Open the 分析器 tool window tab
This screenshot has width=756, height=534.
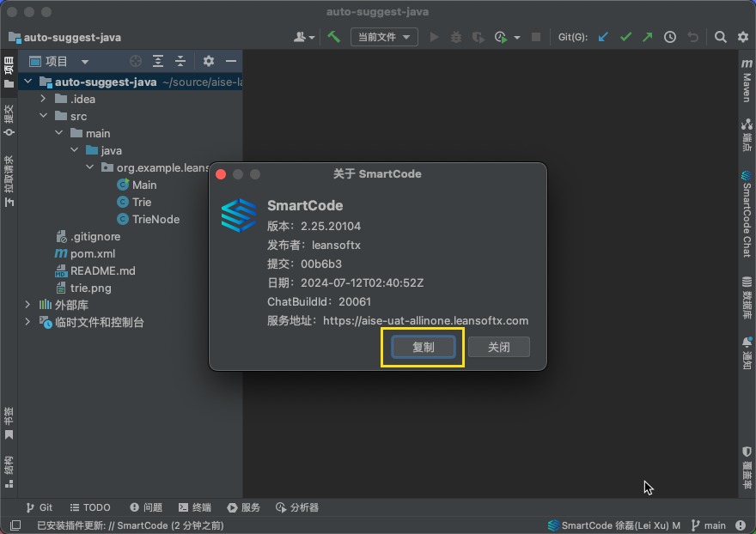tap(297, 507)
